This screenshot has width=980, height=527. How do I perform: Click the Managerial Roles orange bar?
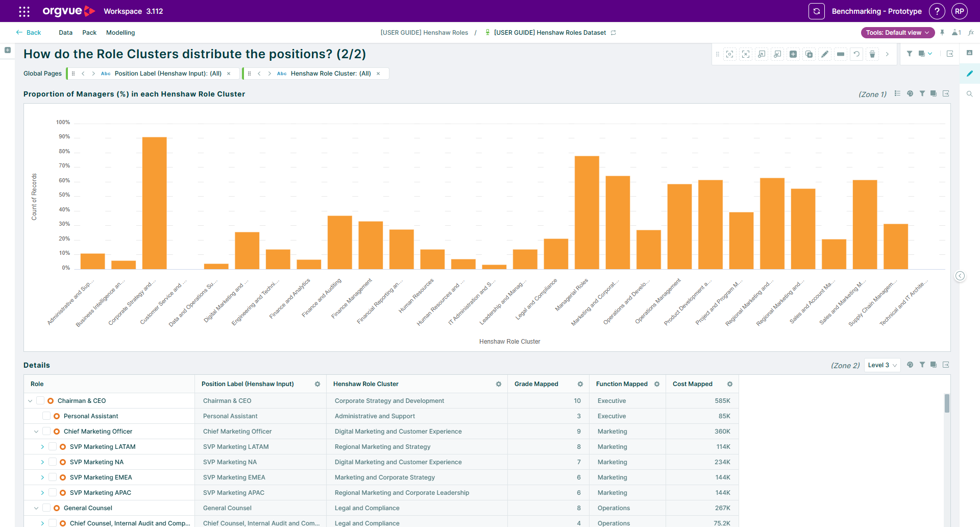coord(587,212)
